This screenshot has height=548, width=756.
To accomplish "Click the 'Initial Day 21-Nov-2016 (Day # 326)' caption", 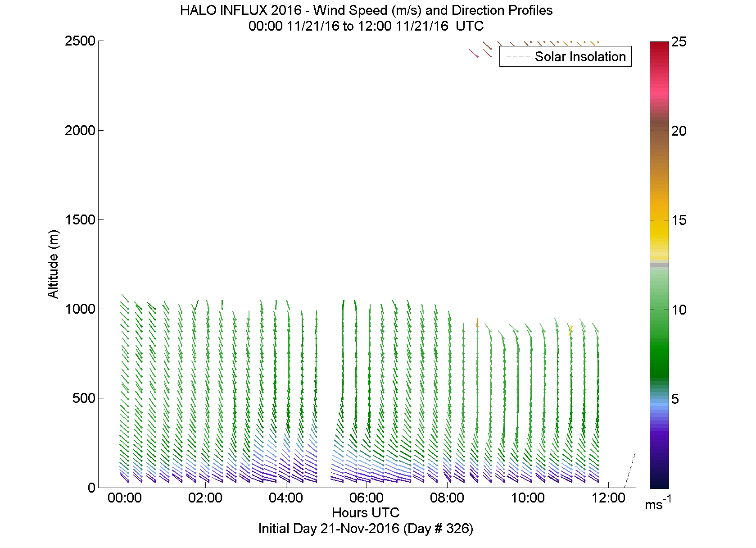I will click(366, 528).
